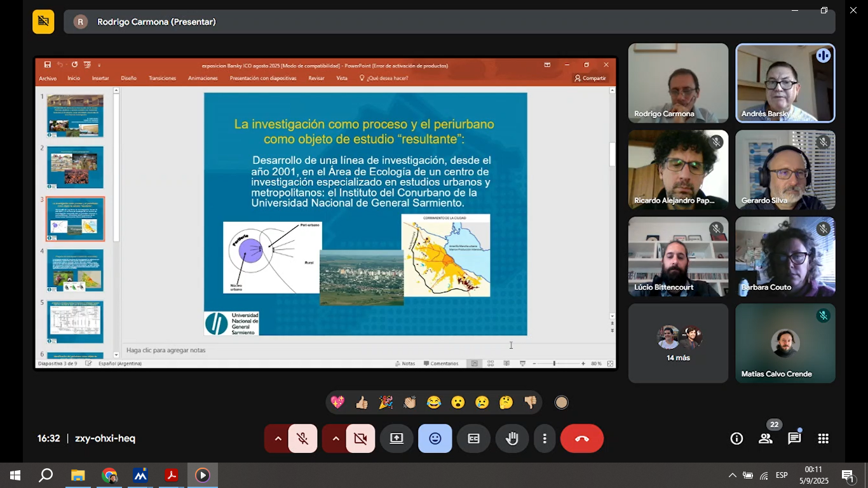
Task: Toggle the muted microphone button
Action: click(x=302, y=438)
